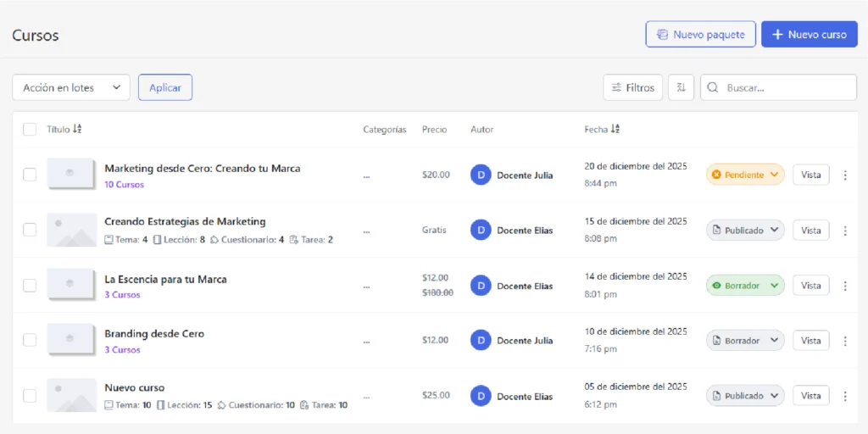Sort courses by Título column icon
Screen dimensions: 868x434
pos(77,130)
